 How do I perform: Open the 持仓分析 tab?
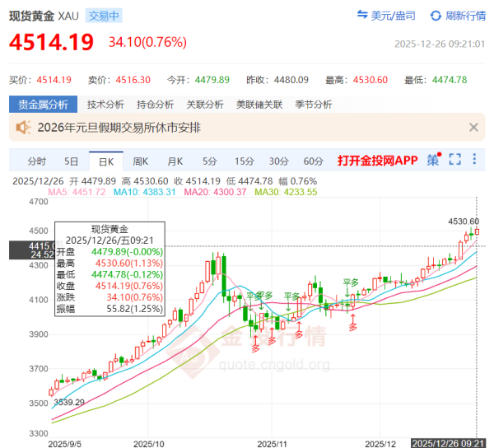[x=156, y=105]
